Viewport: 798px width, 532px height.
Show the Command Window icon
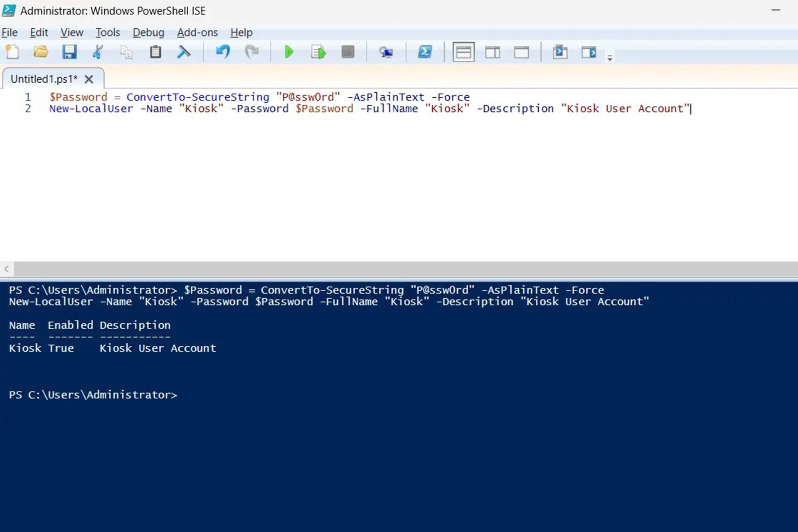click(560, 52)
